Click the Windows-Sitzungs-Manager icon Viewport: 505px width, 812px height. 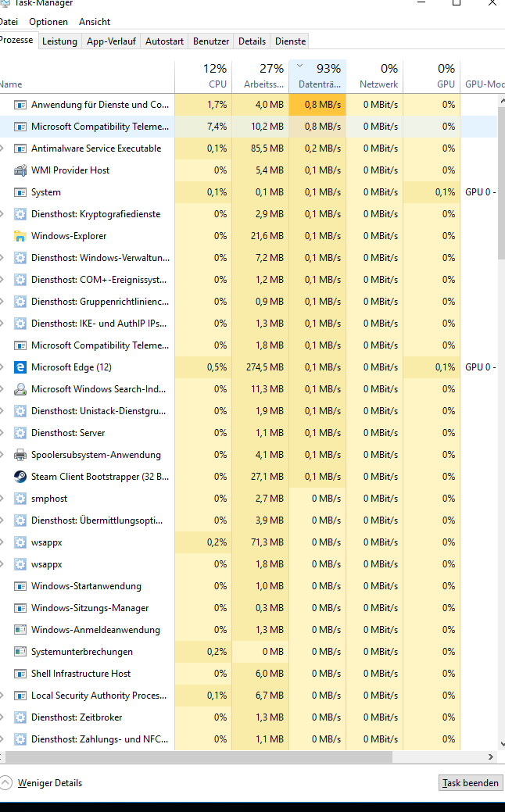[x=20, y=608]
